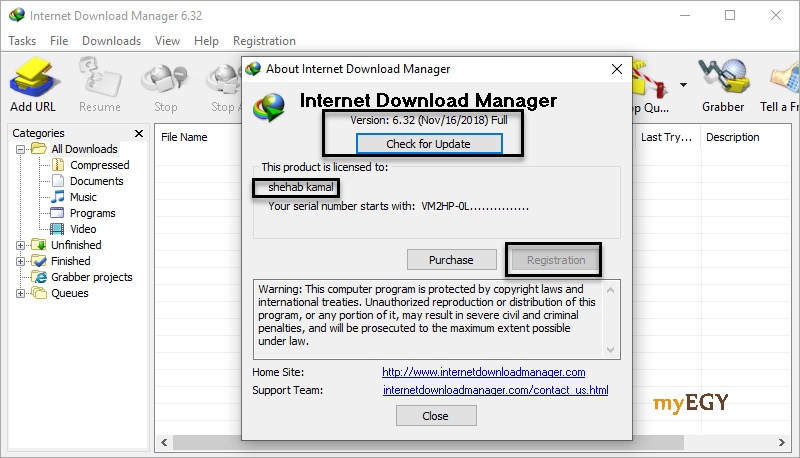Select the Video category label
The width and height of the screenshot is (800, 458).
[83, 229]
